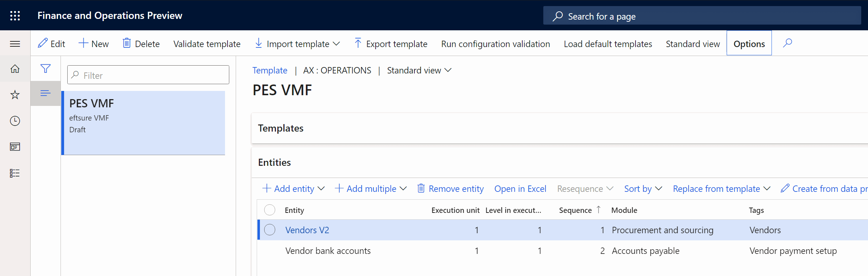Click the search magnifier in action bar

[788, 43]
